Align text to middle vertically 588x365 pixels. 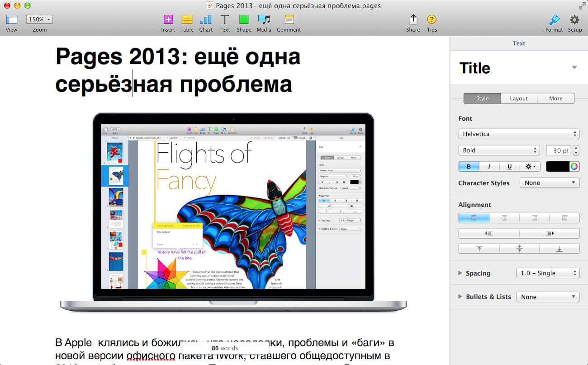point(519,249)
